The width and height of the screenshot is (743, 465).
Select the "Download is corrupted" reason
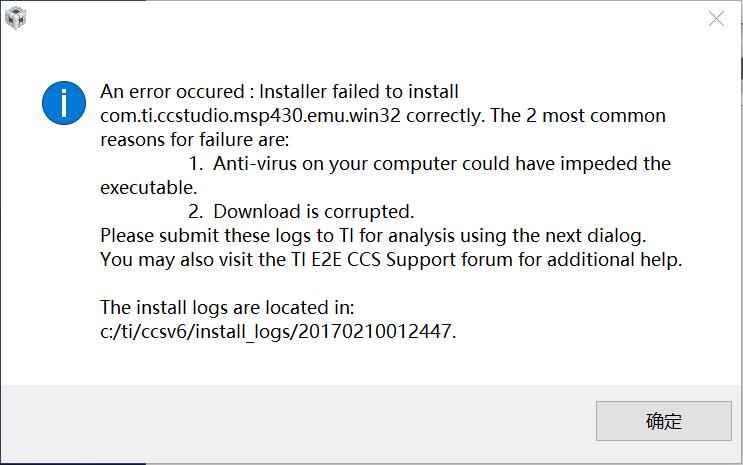point(313,211)
